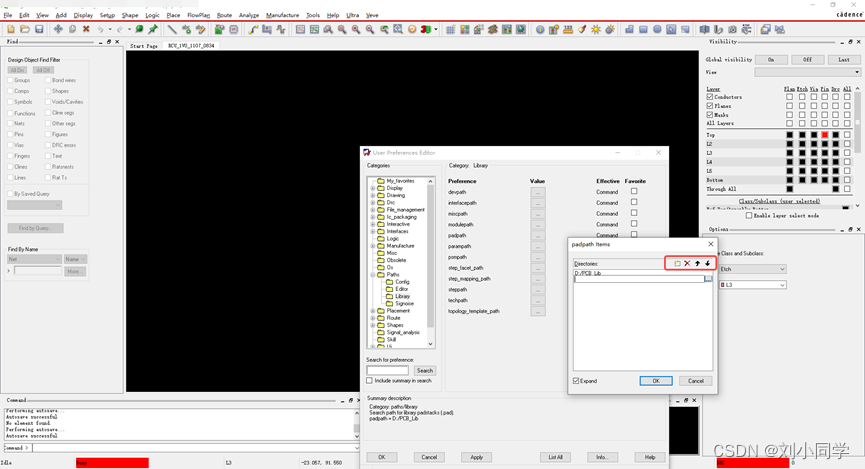
Task: Click the Search for preference input field
Action: pos(388,370)
